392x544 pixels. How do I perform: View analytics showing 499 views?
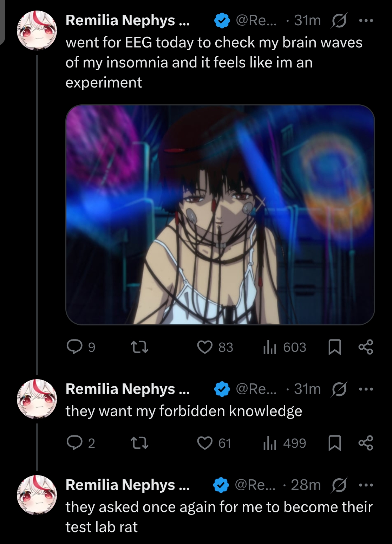[x=270, y=443]
